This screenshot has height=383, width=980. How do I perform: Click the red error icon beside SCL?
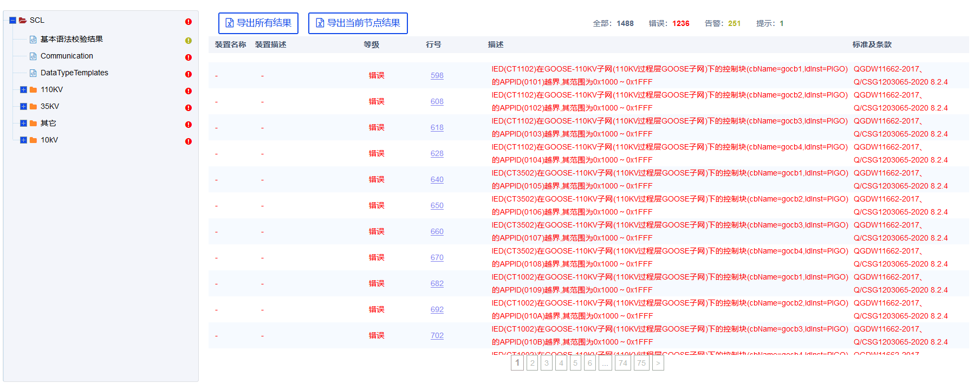point(189,22)
